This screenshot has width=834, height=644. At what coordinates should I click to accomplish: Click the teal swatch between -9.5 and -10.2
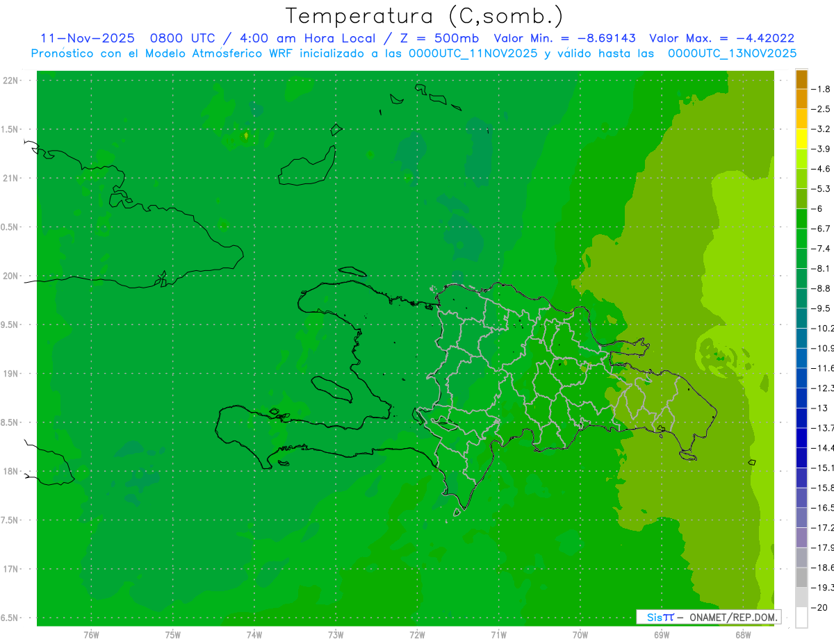tap(801, 318)
